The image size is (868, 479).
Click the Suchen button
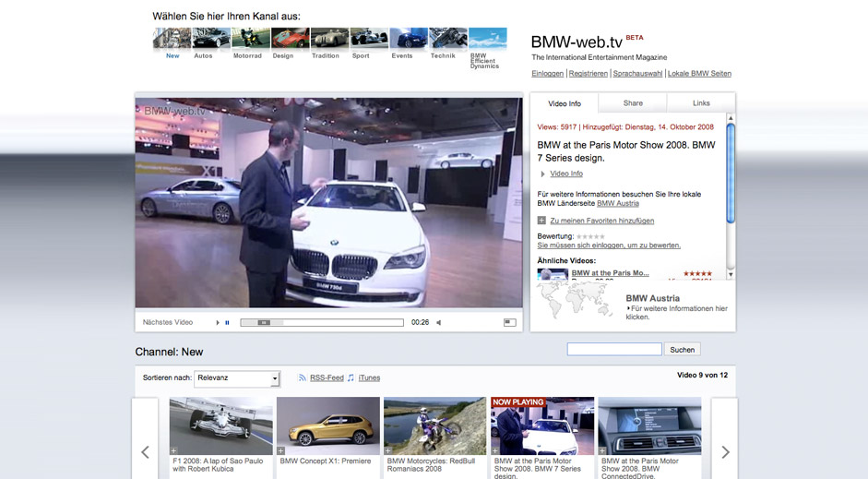pos(682,350)
